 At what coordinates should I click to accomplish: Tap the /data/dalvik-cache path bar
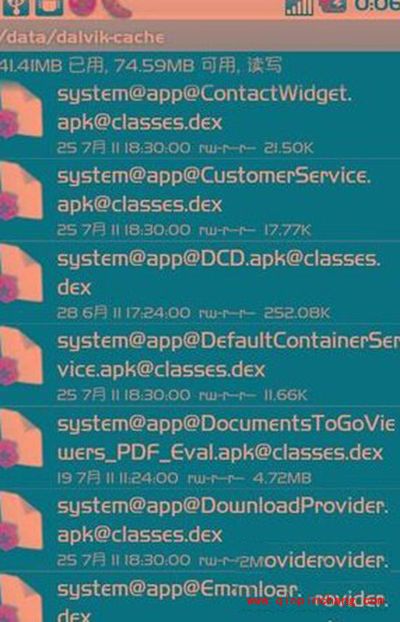200,36
